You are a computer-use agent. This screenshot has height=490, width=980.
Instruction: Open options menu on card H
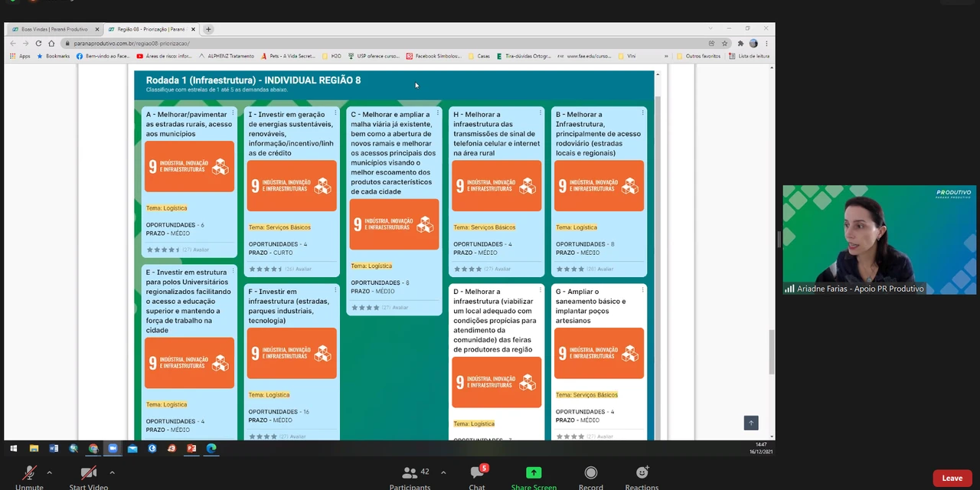pyautogui.click(x=540, y=113)
